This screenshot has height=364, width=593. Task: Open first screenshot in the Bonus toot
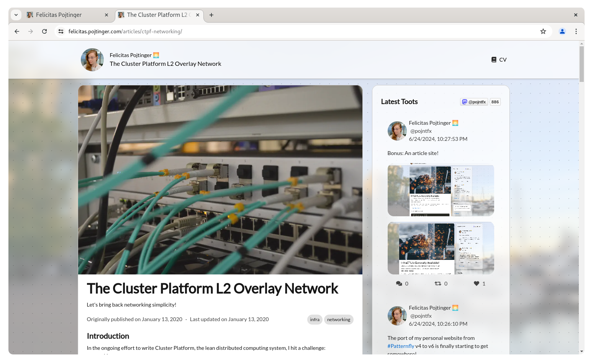[441, 191]
